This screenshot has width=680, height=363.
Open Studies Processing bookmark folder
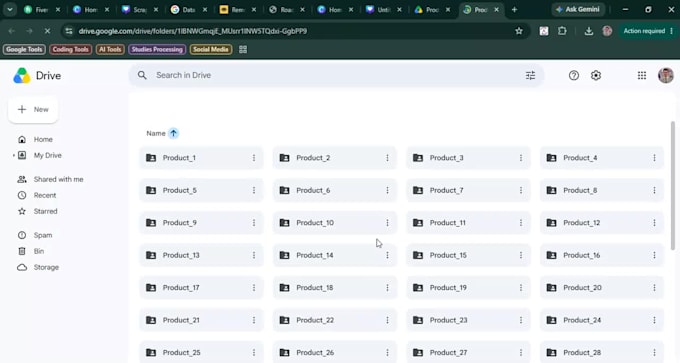(157, 49)
